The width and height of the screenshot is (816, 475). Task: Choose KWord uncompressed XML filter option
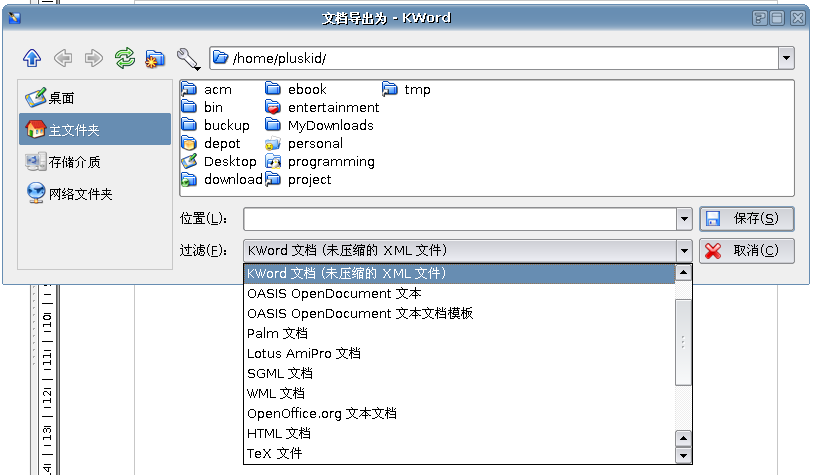pos(460,274)
